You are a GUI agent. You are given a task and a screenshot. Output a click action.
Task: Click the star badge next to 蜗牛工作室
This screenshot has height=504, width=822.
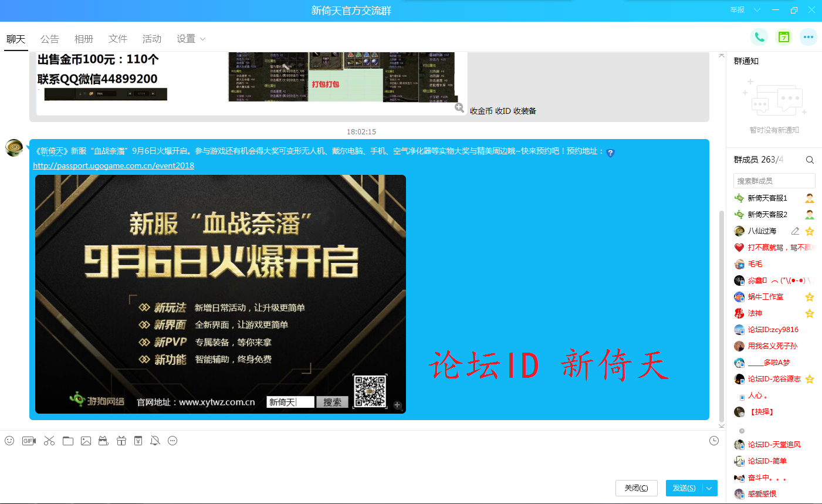(x=810, y=297)
